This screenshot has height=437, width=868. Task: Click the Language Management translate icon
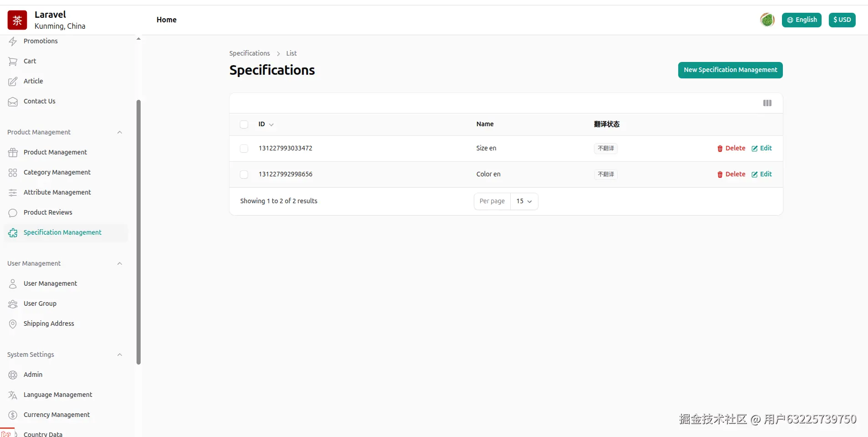pos(13,395)
